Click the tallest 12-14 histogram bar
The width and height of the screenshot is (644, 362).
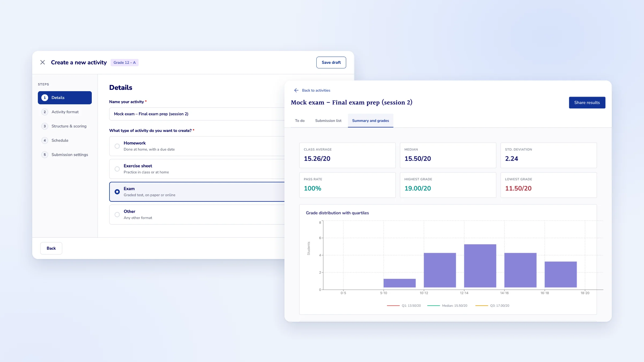click(x=480, y=266)
